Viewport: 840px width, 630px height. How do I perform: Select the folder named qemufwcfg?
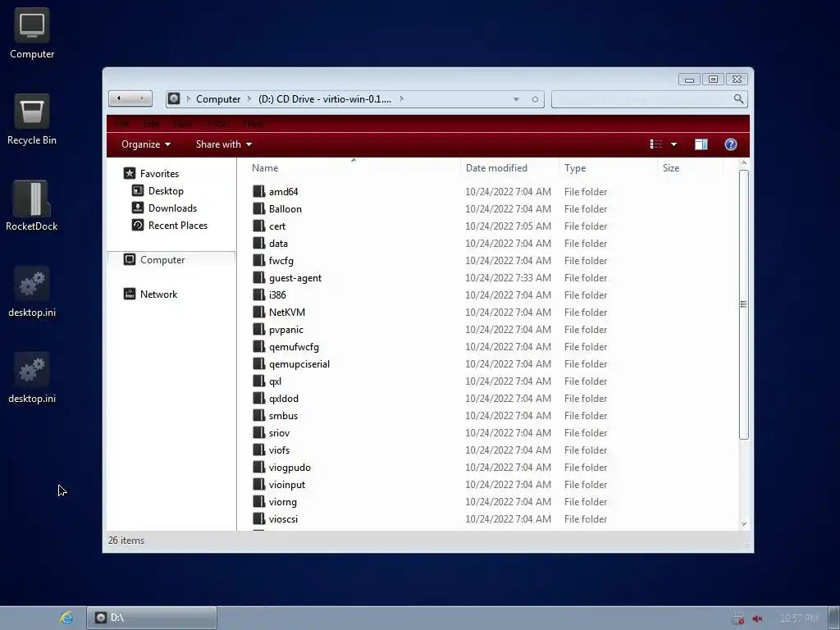coord(294,347)
